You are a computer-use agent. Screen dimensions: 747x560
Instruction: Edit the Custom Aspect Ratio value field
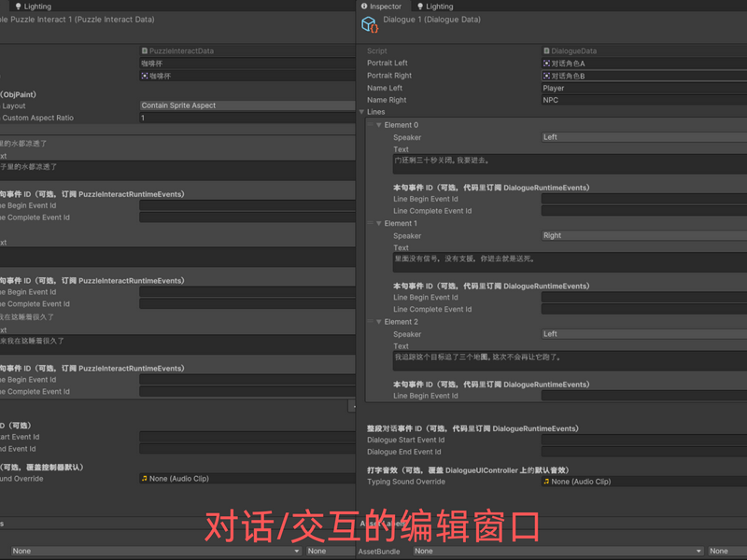pos(247,118)
